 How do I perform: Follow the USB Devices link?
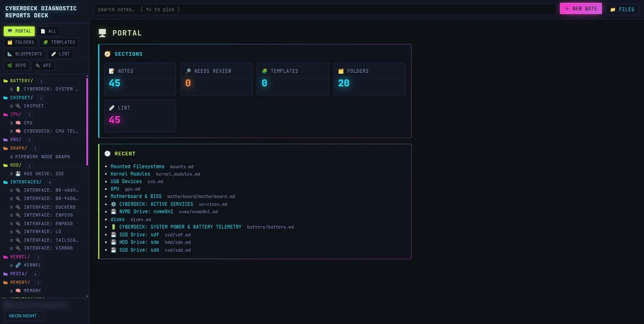pyautogui.click(x=126, y=181)
